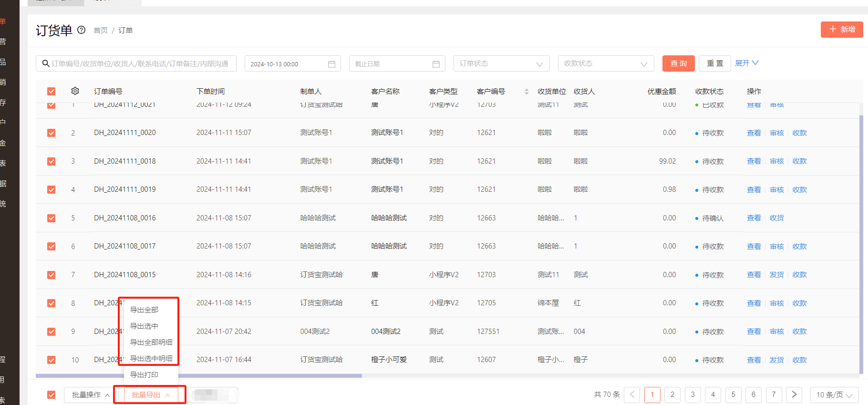This screenshot has width=868, height=405.
Task: Select current page 1 button
Action: pos(652,395)
